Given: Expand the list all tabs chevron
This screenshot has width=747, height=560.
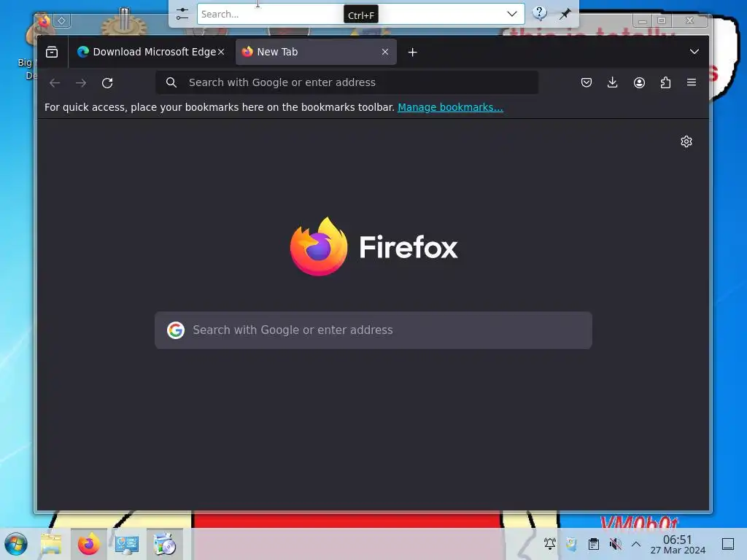Looking at the screenshot, I should (x=694, y=52).
